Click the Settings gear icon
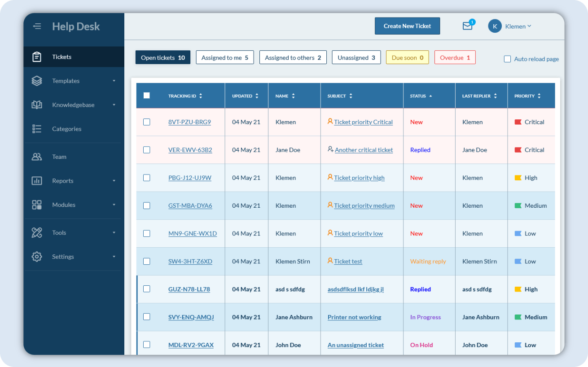The image size is (588, 367). [37, 257]
